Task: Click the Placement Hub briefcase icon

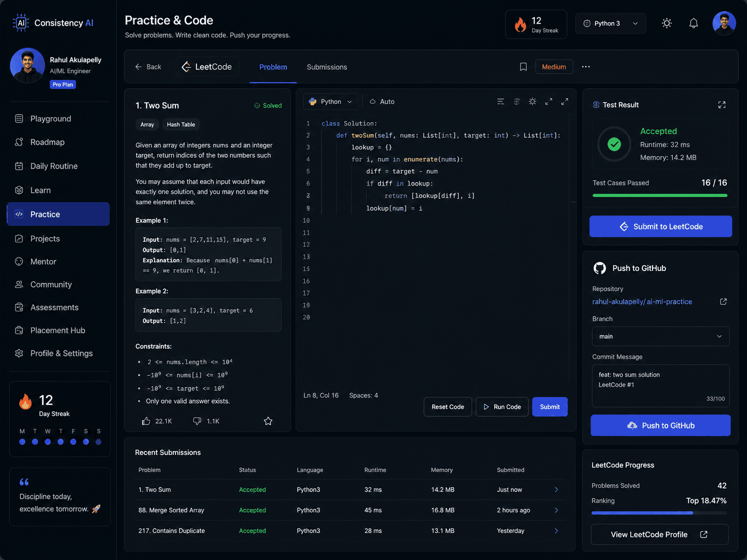Action: click(19, 331)
